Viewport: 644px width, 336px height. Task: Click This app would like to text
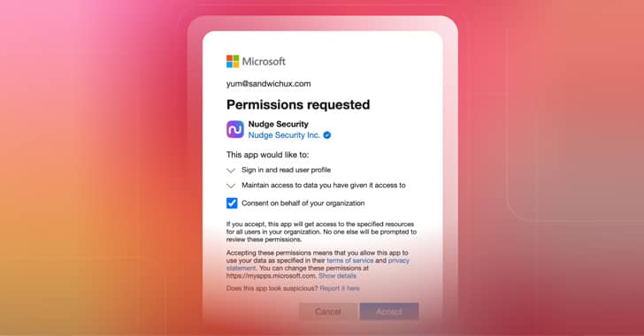[267, 155]
